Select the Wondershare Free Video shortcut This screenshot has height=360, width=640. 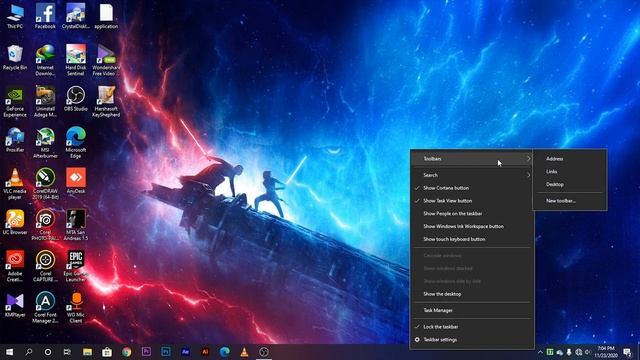point(106,61)
